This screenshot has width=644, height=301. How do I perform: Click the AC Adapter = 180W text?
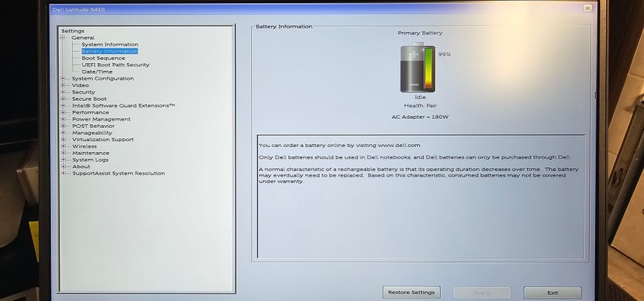[x=420, y=117]
